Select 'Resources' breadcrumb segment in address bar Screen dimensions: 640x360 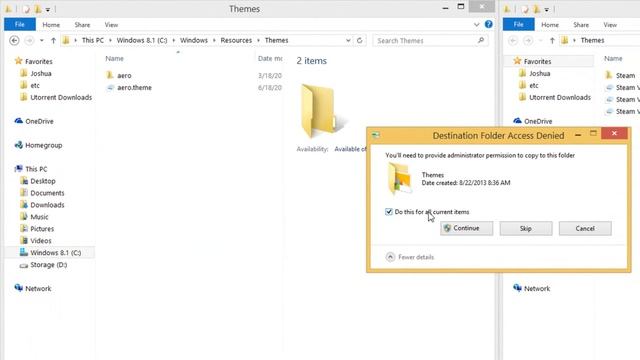point(236,40)
